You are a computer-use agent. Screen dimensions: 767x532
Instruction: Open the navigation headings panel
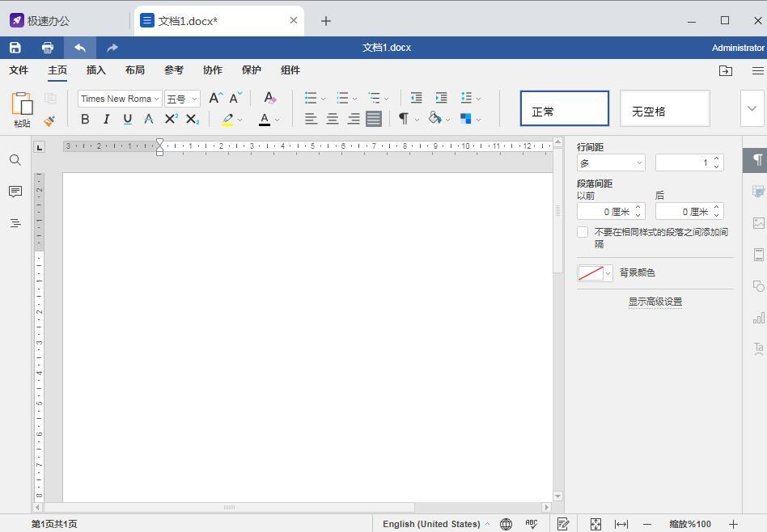[15, 223]
